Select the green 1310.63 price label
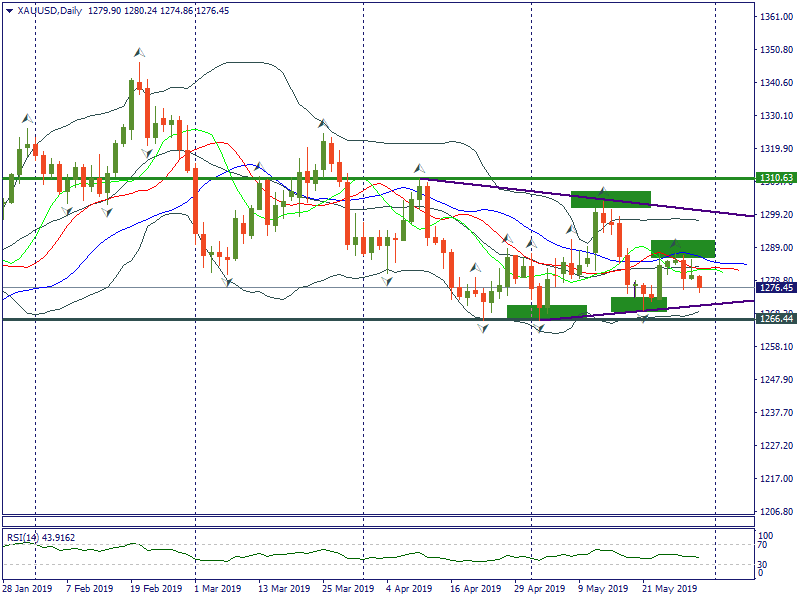 [776, 178]
